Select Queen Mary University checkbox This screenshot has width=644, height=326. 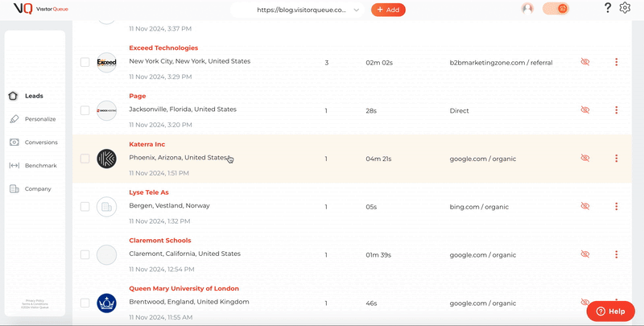tap(85, 303)
